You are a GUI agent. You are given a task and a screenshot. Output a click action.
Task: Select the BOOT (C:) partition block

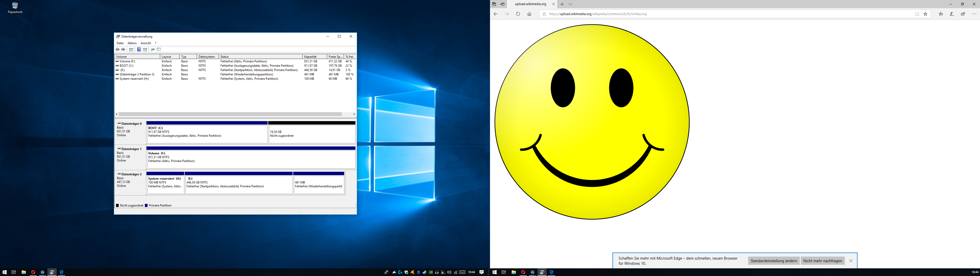tap(207, 132)
